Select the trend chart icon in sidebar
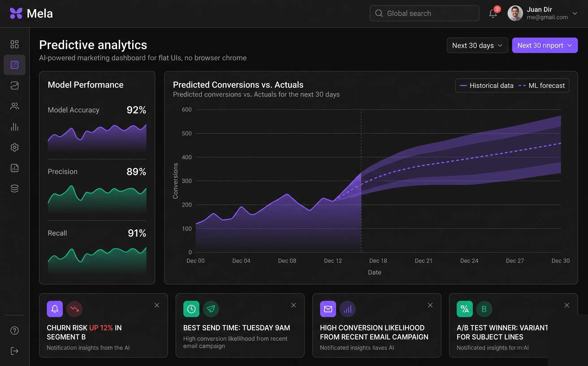This screenshot has width=588, height=366. (15, 85)
